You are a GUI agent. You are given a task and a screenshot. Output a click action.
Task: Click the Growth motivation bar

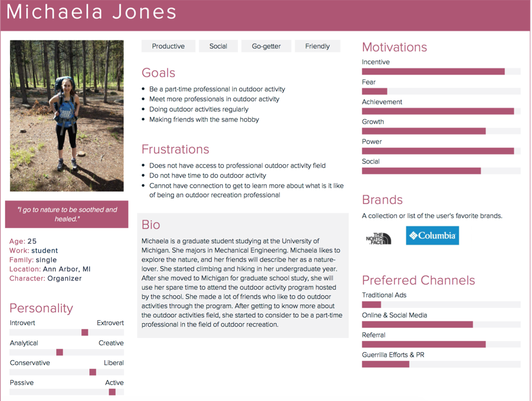coord(423,131)
